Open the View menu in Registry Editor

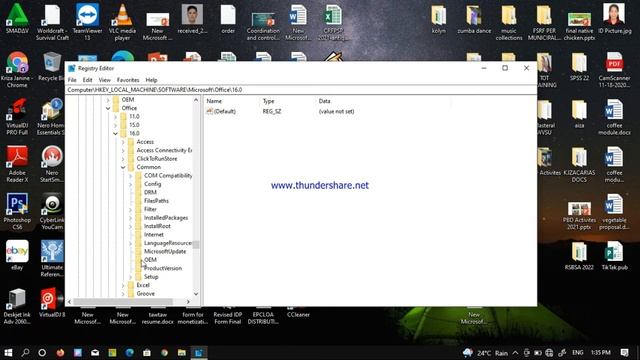pos(104,80)
